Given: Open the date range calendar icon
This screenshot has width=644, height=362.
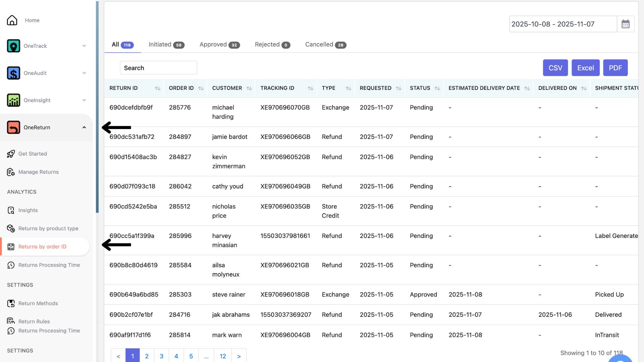Looking at the screenshot, I should click(x=625, y=24).
